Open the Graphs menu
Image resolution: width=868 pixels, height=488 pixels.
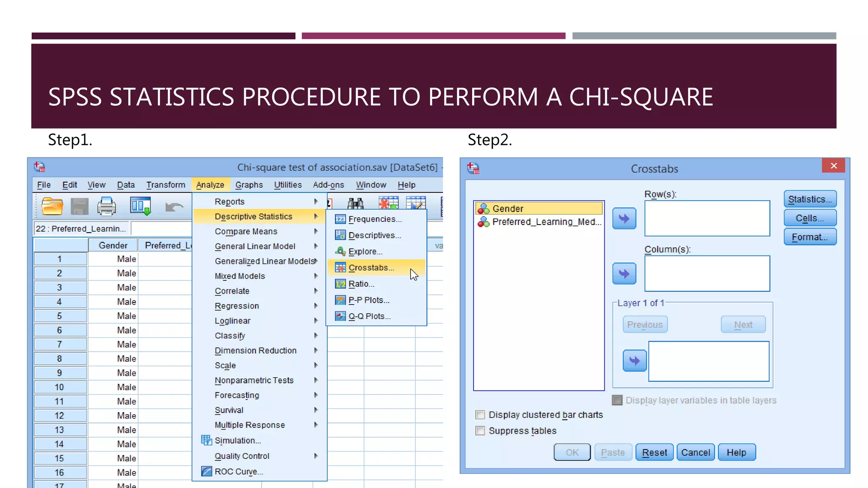[x=249, y=185]
